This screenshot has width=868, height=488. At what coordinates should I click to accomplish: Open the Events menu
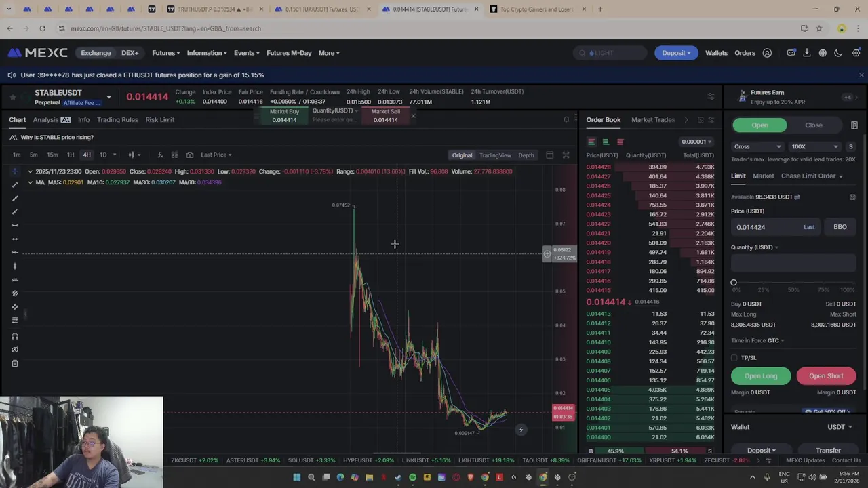click(x=247, y=53)
